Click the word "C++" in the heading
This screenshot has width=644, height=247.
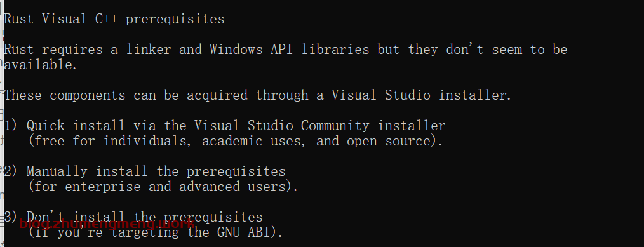click(x=107, y=19)
